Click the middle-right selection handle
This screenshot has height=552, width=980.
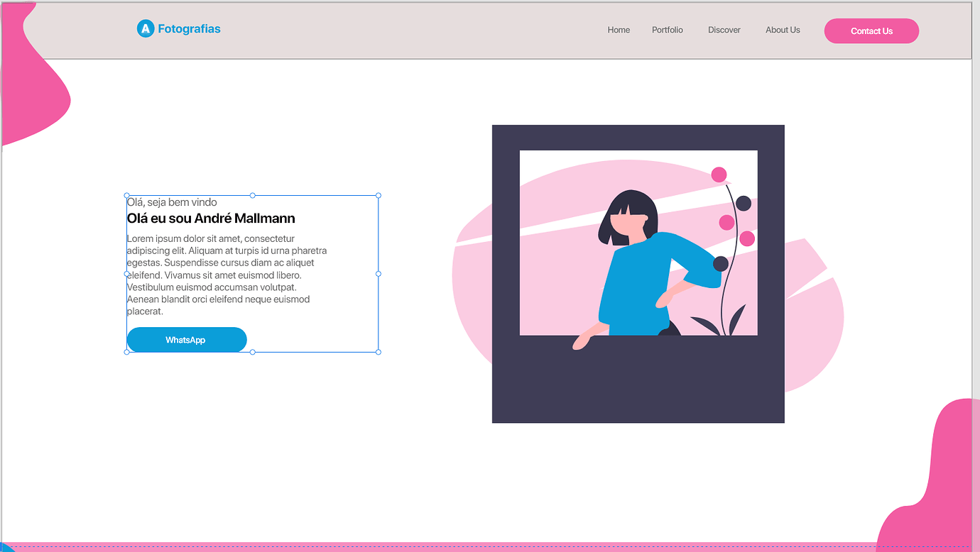[379, 274]
